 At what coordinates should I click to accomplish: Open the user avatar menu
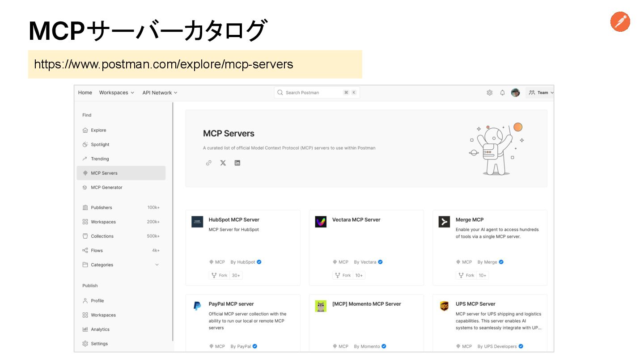click(x=515, y=93)
